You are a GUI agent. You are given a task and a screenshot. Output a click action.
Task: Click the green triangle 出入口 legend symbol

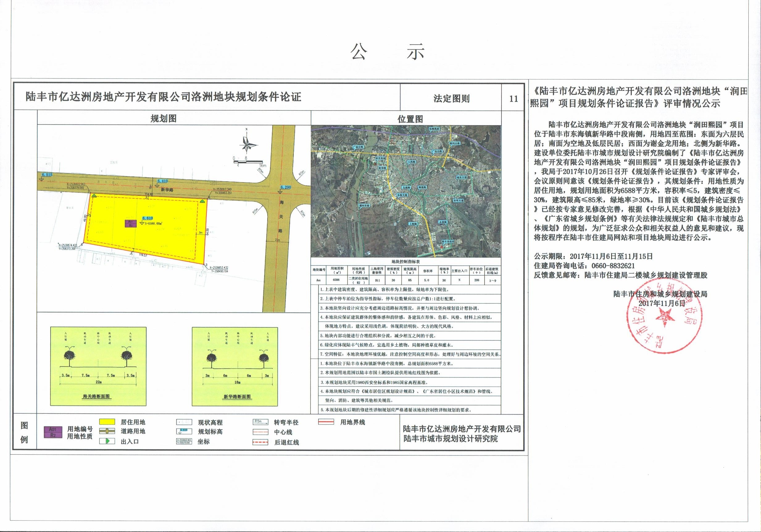click(107, 441)
